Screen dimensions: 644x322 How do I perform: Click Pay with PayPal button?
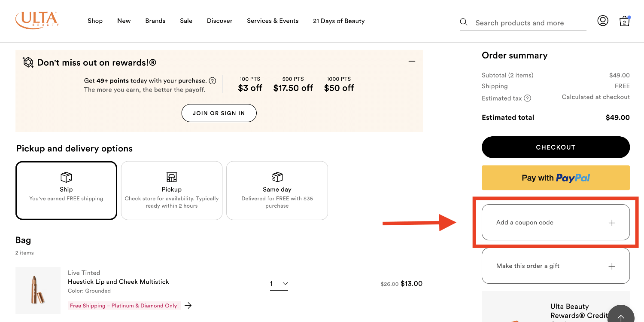click(x=556, y=178)
